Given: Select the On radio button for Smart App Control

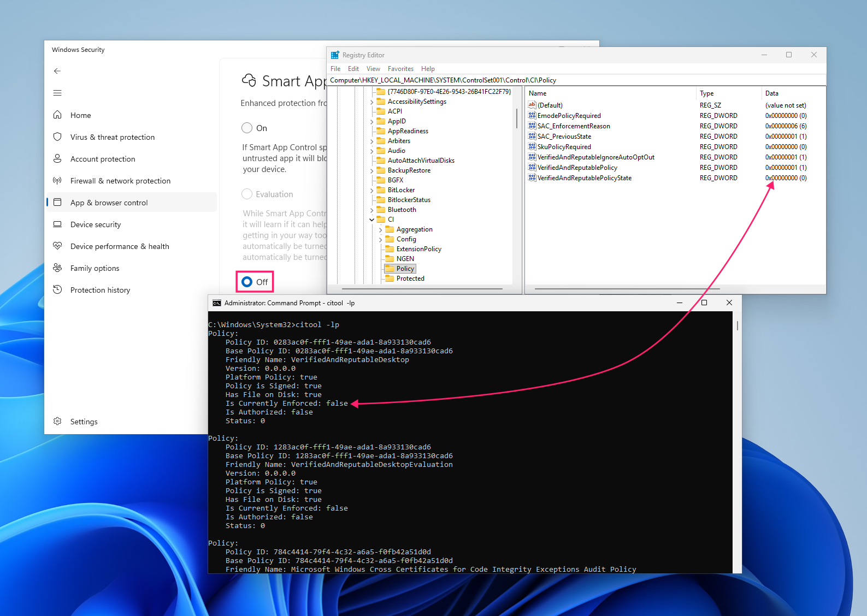Looking at the screenshot, I should 247,128.
